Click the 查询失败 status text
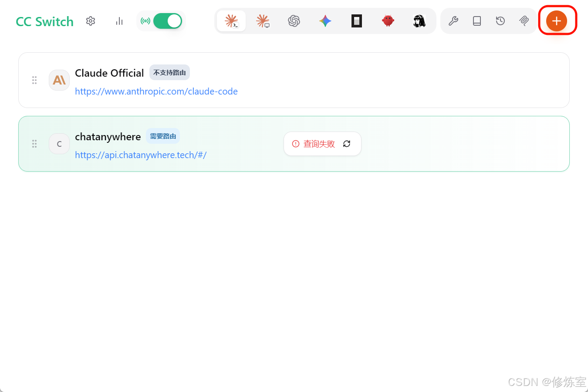The image size is (588, 392). click(319, 144)
